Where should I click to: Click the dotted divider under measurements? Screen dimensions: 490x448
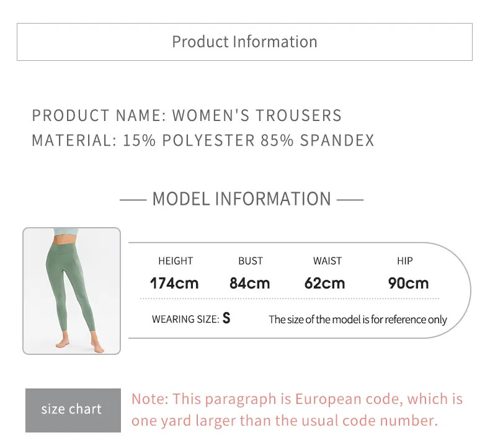pyautogui.click(x=290, y=298)
